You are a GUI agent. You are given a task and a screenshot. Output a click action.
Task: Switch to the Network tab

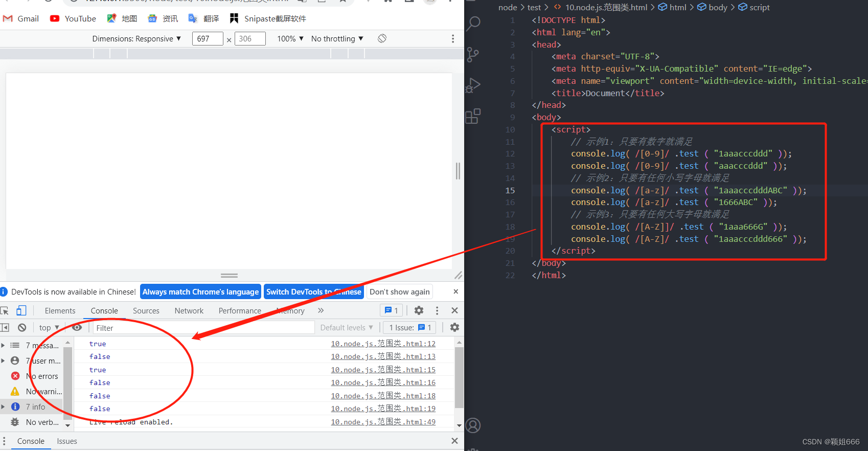pos(189,310)
